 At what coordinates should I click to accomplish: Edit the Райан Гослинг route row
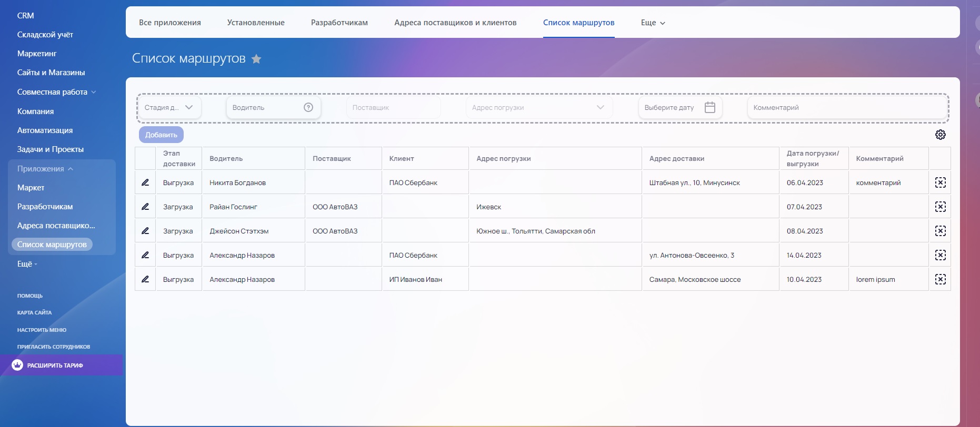click(x=145, y=207)
